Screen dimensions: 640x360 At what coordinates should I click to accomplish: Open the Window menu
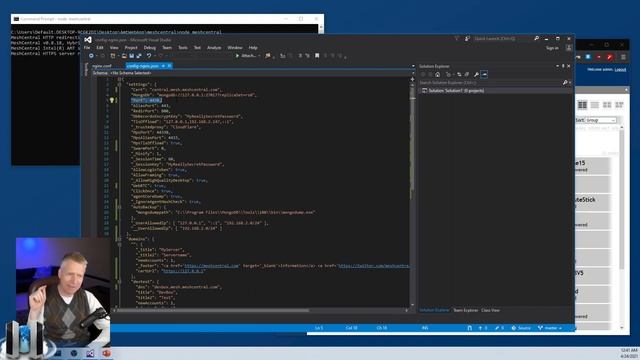click(235, 48)
